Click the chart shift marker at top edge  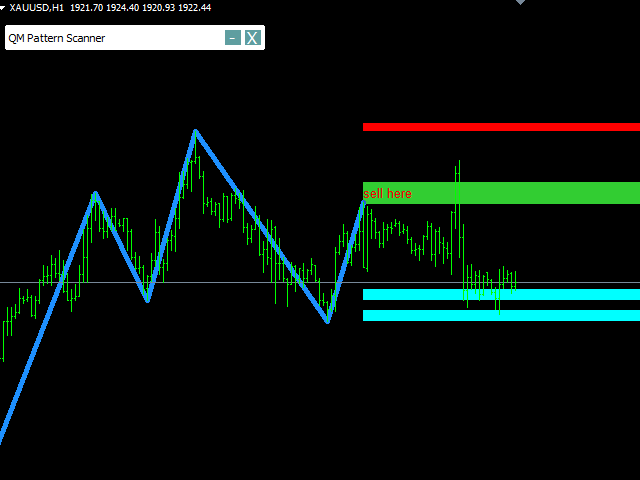coord(520,2)
